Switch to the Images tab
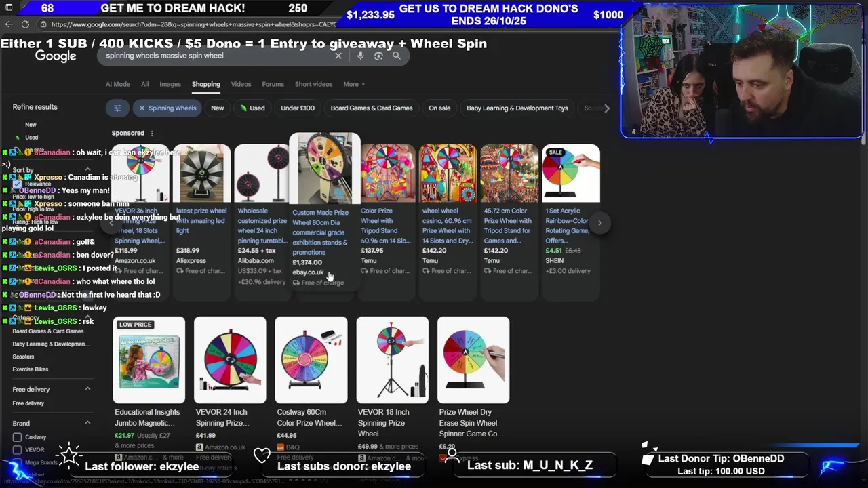The image size is (868, 488). coord(170,84)
